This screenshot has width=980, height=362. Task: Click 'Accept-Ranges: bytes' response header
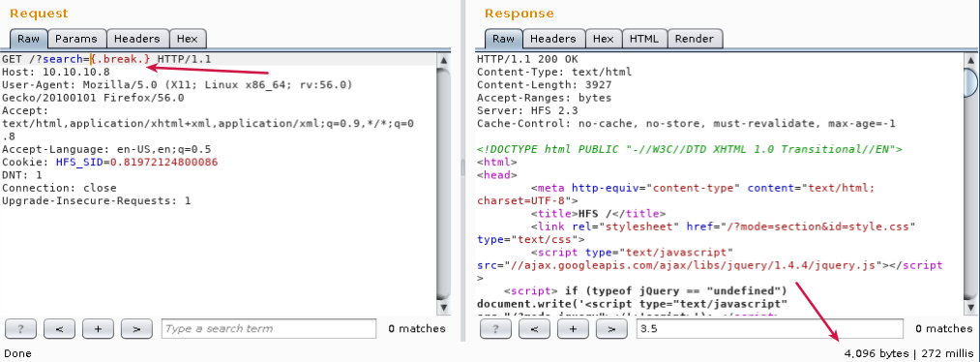pos(545,98)
